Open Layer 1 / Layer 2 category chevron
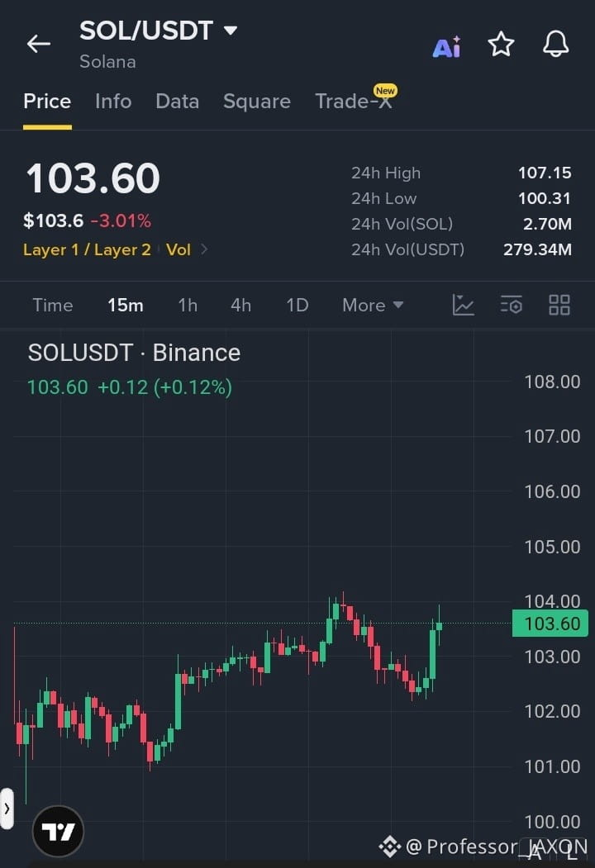This screenshot has height=868, width=595. coord(204,249)
